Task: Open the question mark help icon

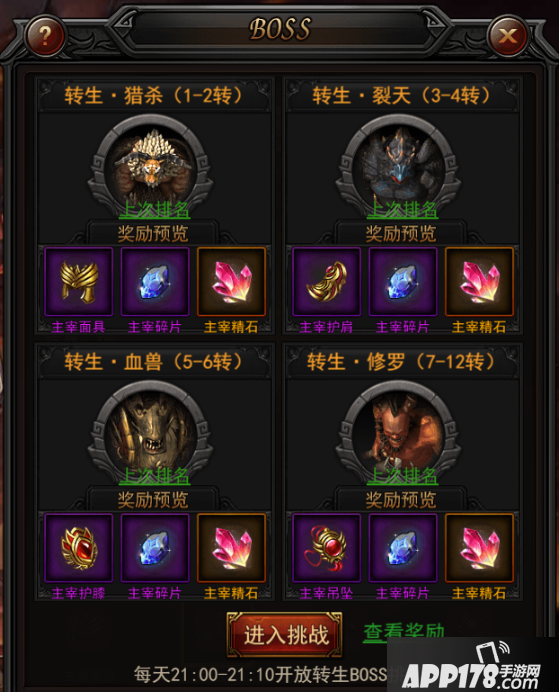Action: click(45, 35)
